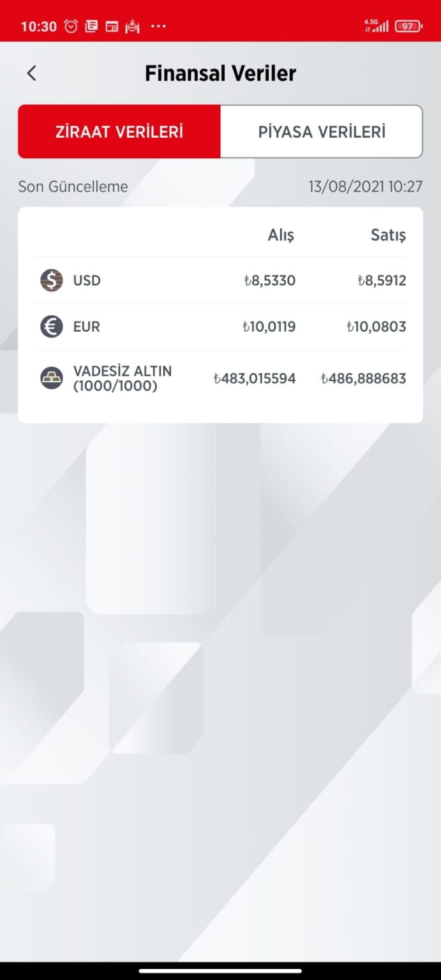Screen dimensions: 441x980
Task: Go back using the arrow icon
Action: pyautogui.click(x=31, y=73)
